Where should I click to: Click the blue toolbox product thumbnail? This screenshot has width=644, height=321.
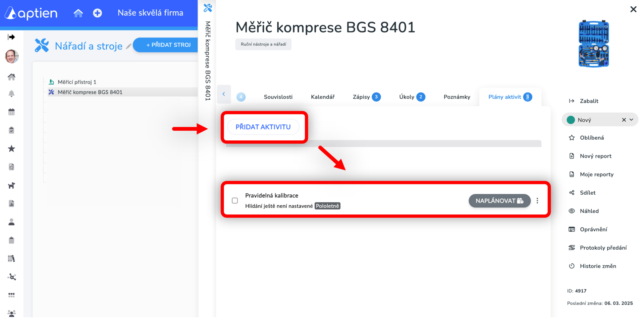coord(594,44)
